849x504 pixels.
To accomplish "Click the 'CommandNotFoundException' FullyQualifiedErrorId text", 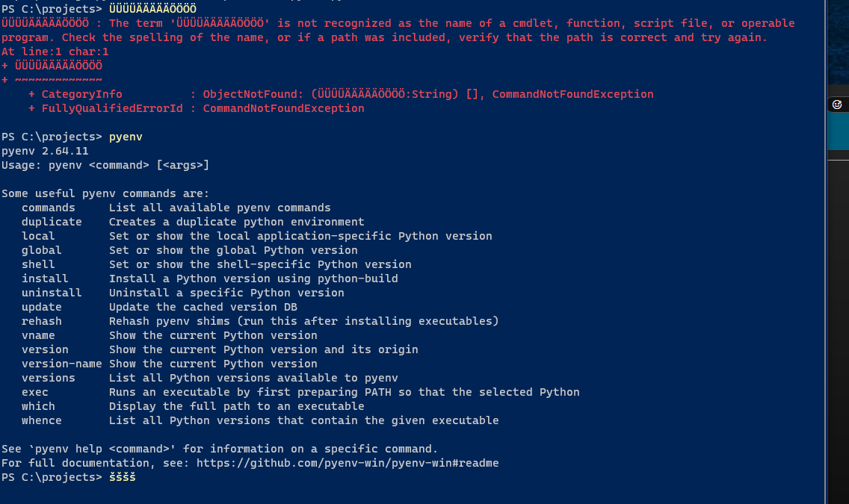I will (283, 108).
